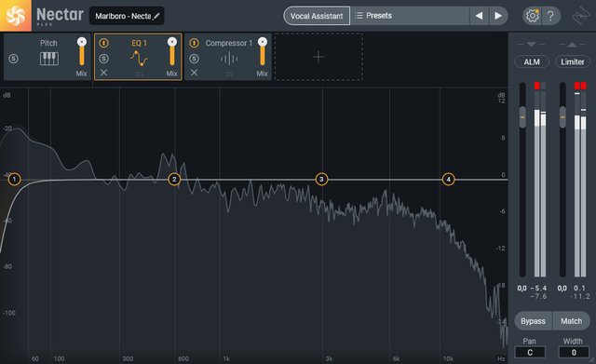Grab the EQ 1 reorder handle dots
The image size is (596, 364).
click(139, 74)
